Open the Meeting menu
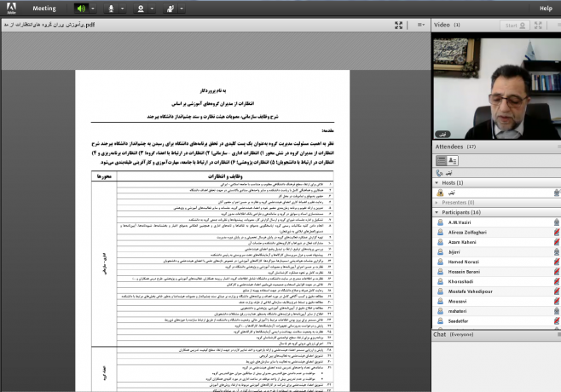This screenshot has height=392, width=561. pyautogui.click(x=43, y=9)
